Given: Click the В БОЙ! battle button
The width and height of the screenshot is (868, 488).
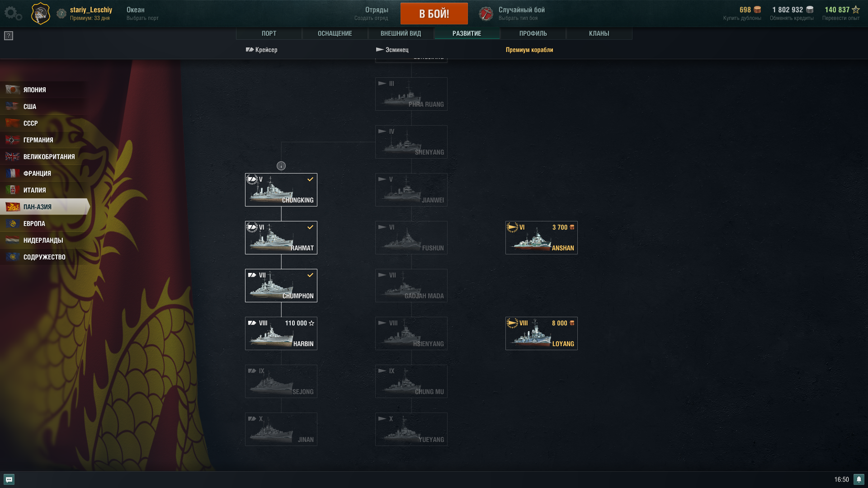Looking at the screenshot, I should [434, 14].
